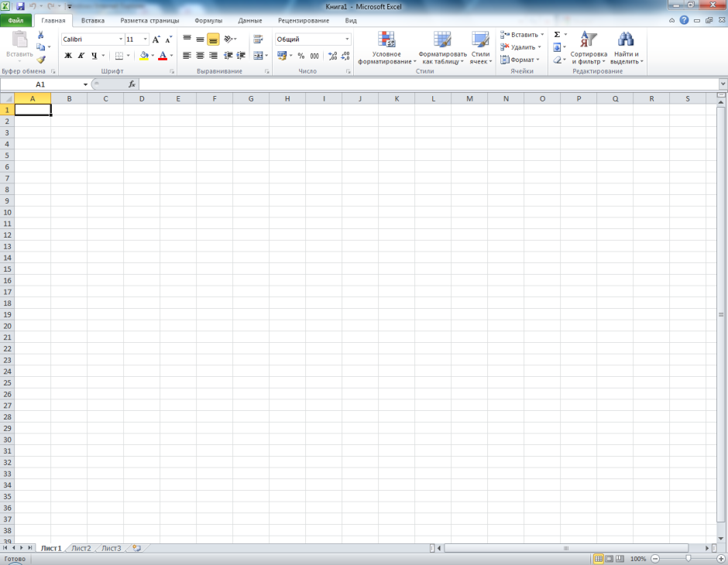Screen dimensions: 728x565
Task: Increase font size with large A icon
Action: click(156, 39)
